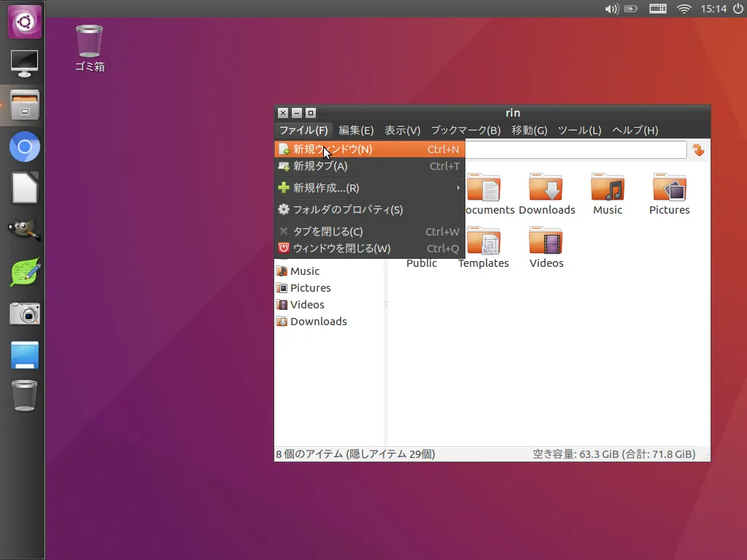
Task: Open GIMP from the launcher dock
Action: coord(24,231)
